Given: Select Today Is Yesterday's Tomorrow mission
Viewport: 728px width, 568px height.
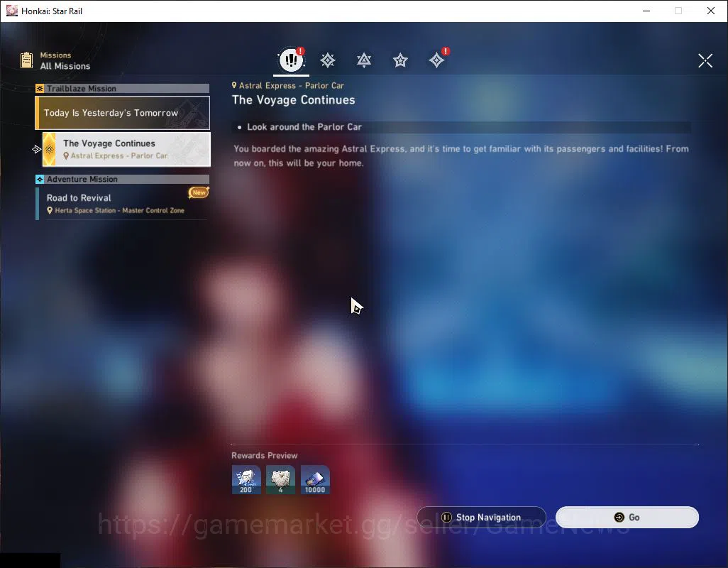Looking at the screenshot, I should point(123,113).
